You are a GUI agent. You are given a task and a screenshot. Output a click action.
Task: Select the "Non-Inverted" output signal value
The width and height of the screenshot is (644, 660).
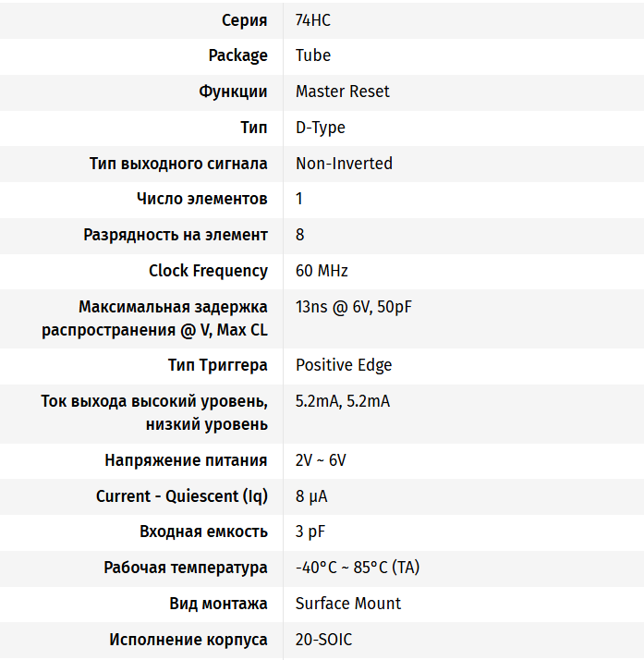344,164
